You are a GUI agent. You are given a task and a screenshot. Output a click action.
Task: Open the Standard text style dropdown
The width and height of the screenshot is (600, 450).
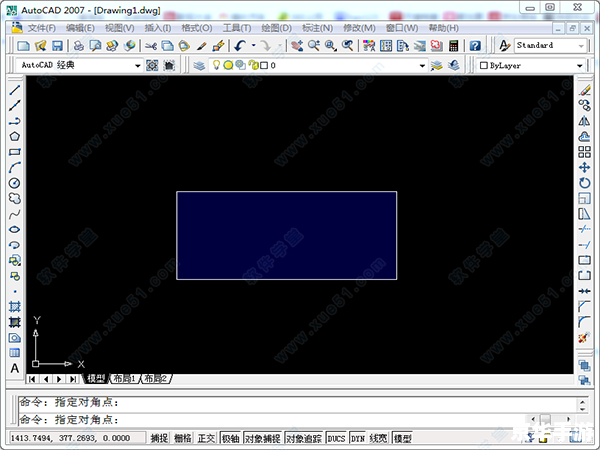coord(581,46)
